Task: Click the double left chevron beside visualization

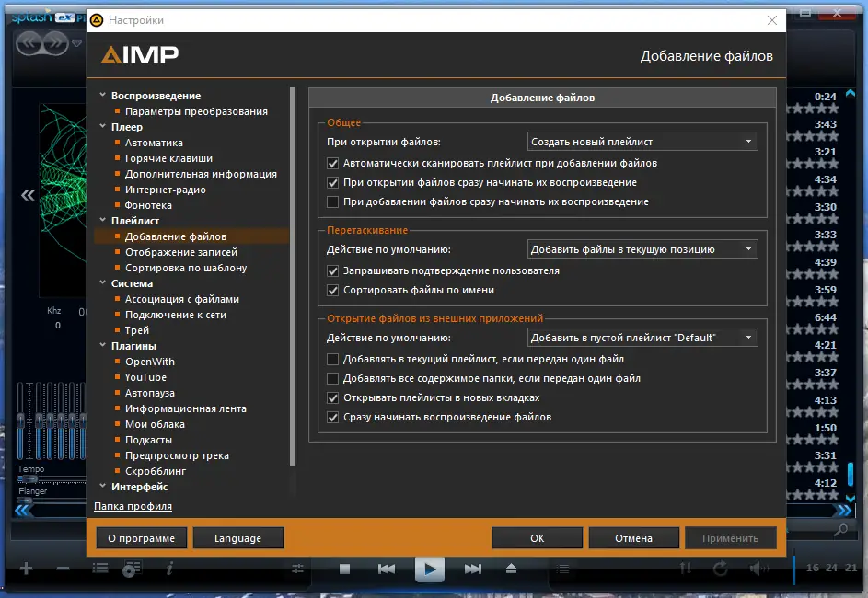Action: coord(28,195)
